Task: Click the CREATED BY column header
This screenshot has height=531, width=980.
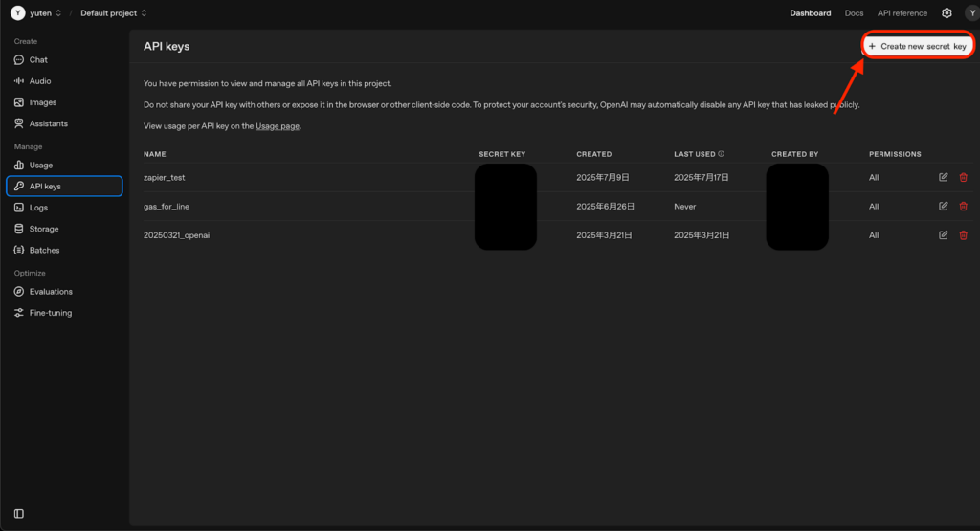Action: (x=794, y=154)
